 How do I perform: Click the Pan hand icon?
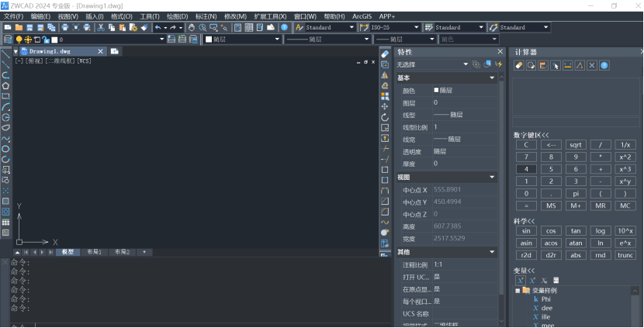pos(192,27)
